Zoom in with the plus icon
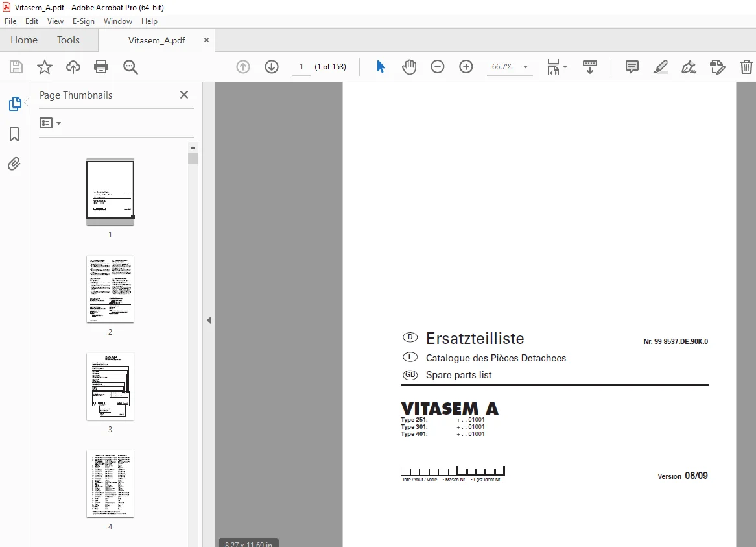 pyautogui.click(x=466, y=67)
